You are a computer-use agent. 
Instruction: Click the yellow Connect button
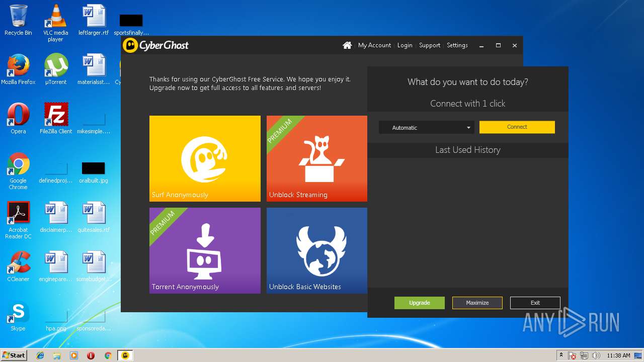(x=517, y=127)
